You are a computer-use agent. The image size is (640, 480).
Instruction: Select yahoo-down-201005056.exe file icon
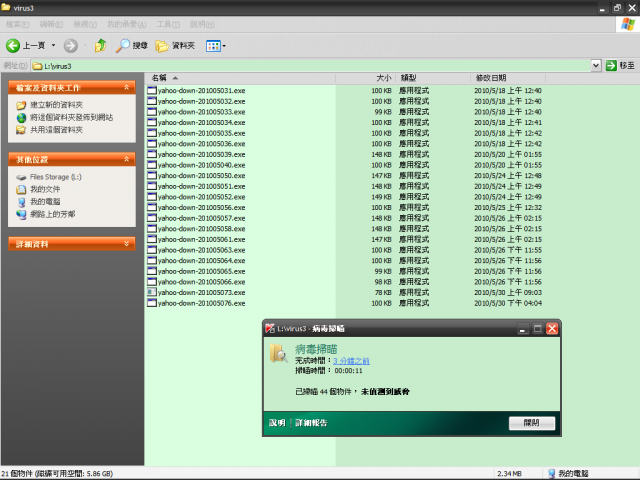coord(152,207)
